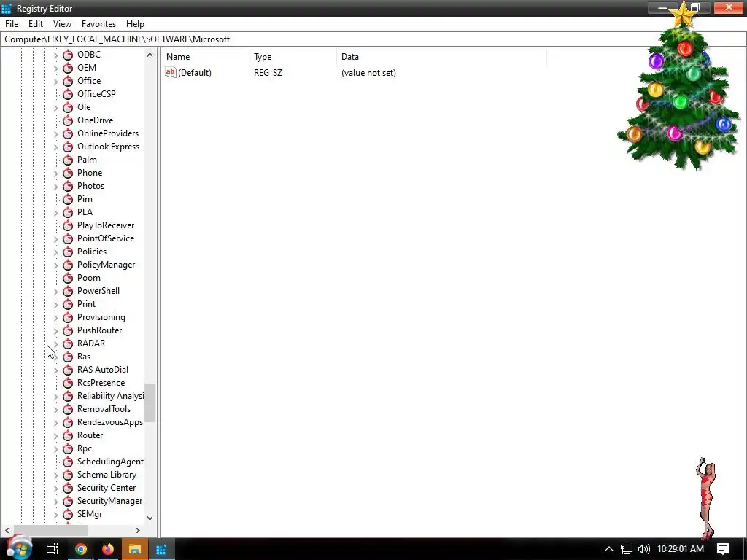Viewport: 747px width, 560px height.
Task: Expand the Ole key
Action: [x=55, y=108]
